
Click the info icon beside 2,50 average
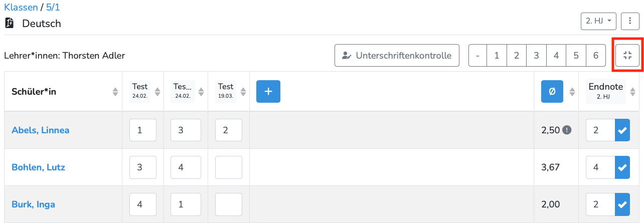tap(567, 130)
